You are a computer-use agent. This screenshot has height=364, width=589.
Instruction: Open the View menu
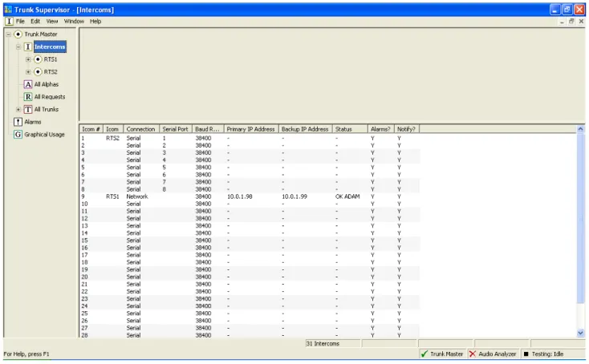[52, 22]
